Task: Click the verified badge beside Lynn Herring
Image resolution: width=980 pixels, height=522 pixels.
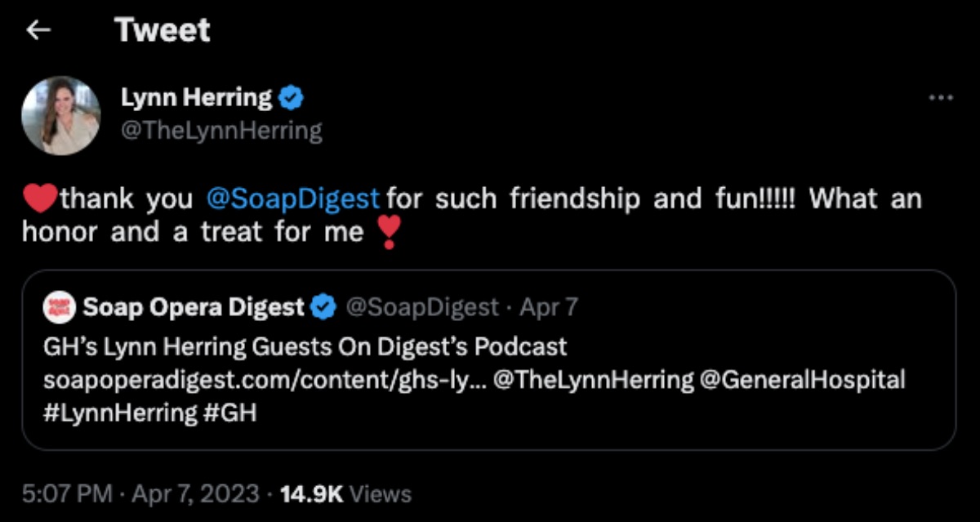Action: (292, 99)
